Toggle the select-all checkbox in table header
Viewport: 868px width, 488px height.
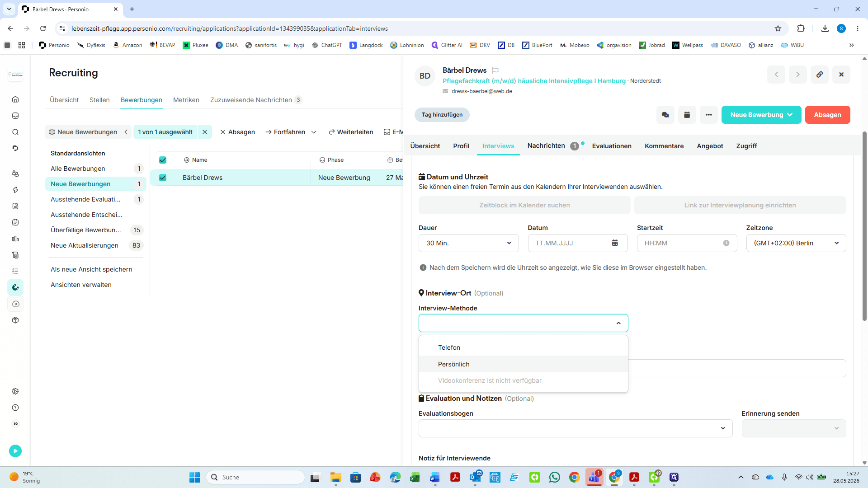[163, 160]
